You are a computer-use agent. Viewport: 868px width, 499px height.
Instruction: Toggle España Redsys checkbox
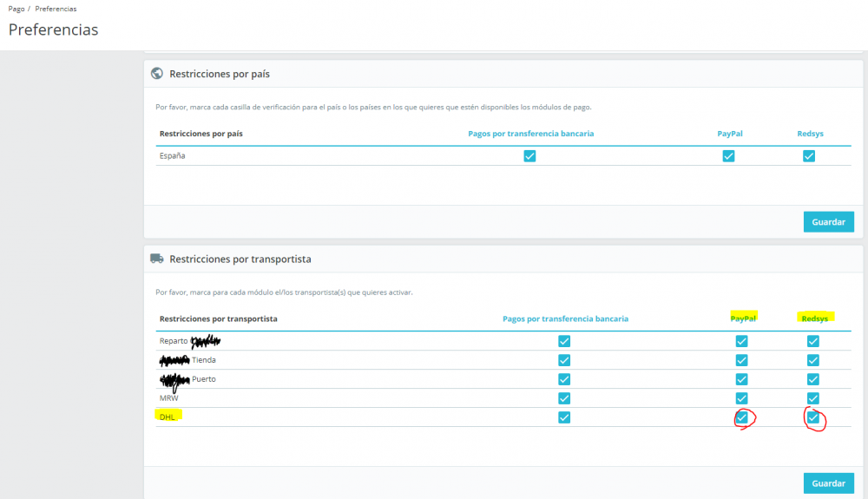pos(809,156)
